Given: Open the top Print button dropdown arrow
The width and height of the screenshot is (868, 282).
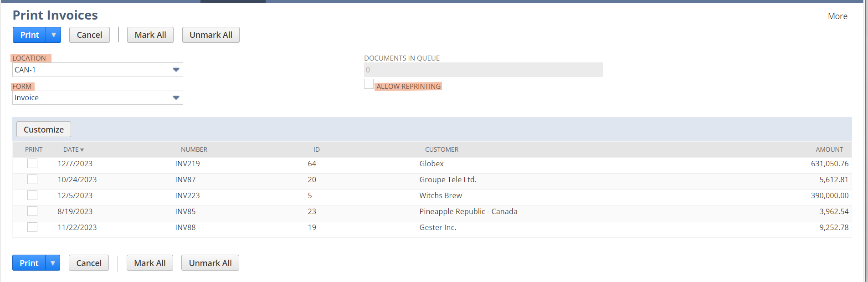Looking at the screenshot, I should (x=54, y=35).
